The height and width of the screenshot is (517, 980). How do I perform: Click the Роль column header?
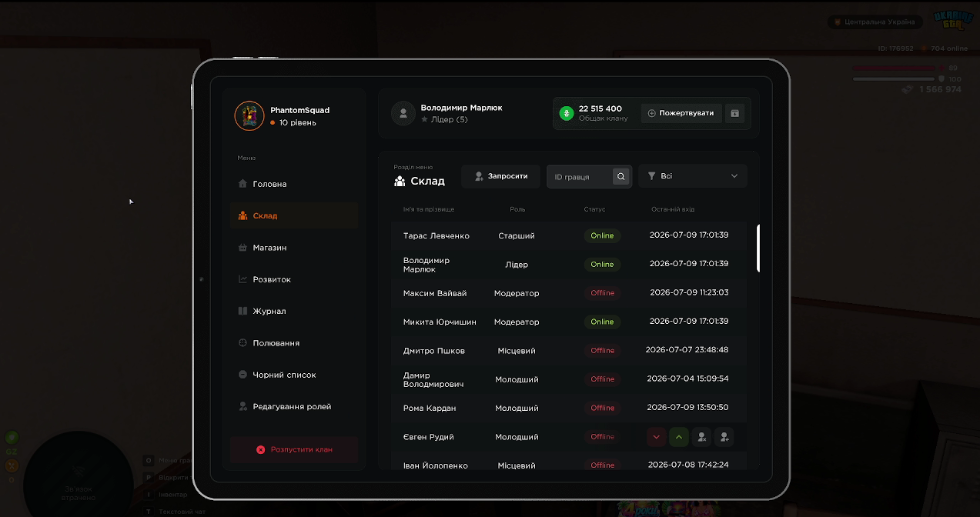tap(517, 209)
